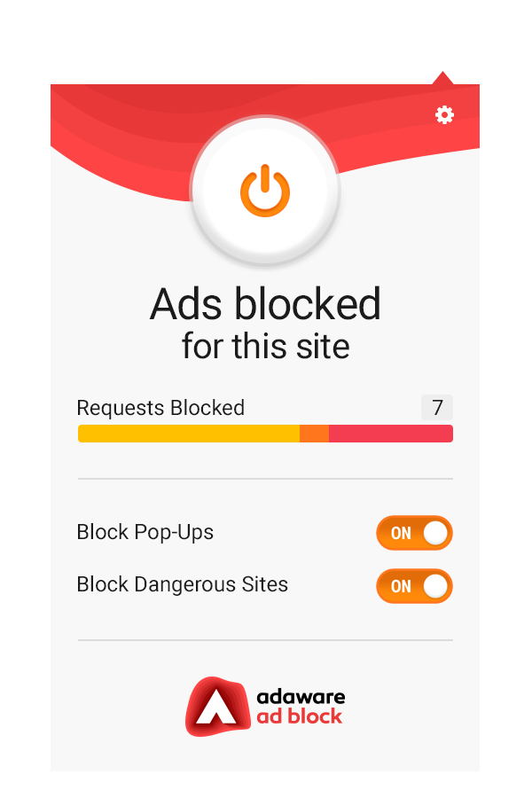Open settings via the gear icon
Image resolution: width=532 pixels, height=798 pixels.
(444, 115)
